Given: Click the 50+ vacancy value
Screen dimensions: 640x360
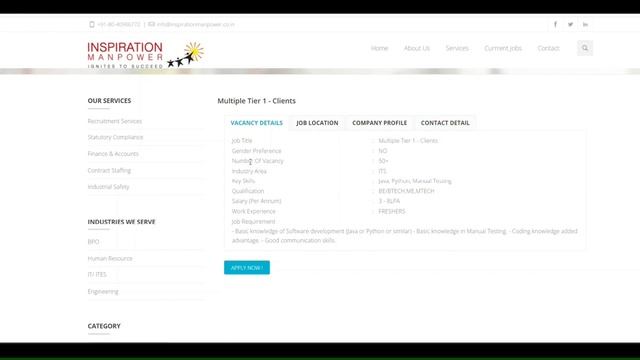Looking at the screenshot, I should [383, 161].
